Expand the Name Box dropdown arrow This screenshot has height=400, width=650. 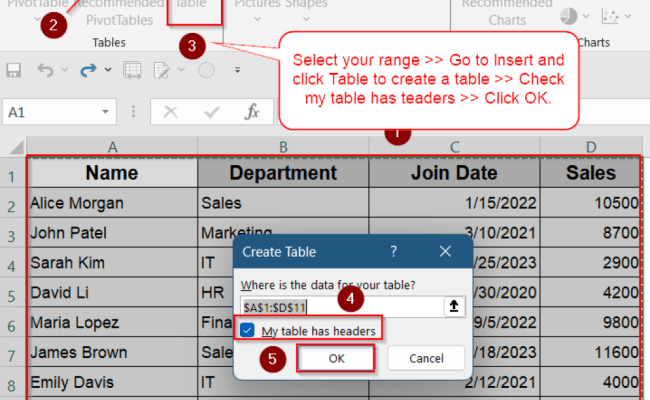(x=105, y=112)
